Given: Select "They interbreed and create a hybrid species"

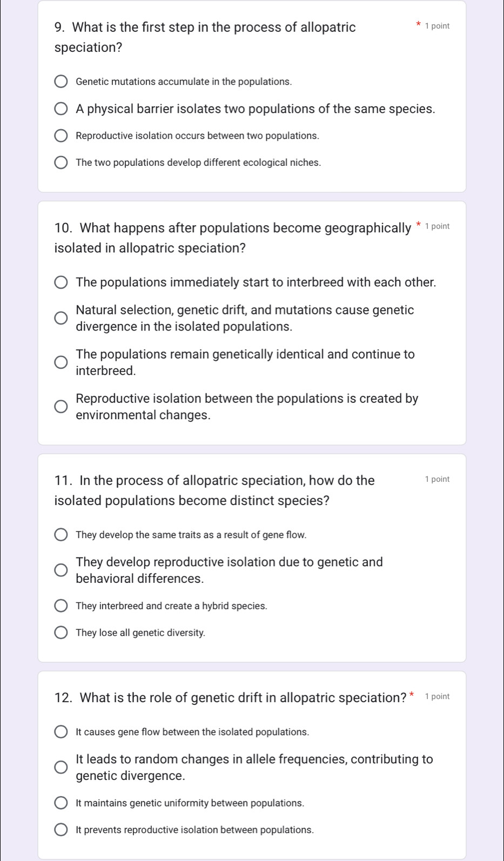Looking at the screenshot, I should 61,606.
